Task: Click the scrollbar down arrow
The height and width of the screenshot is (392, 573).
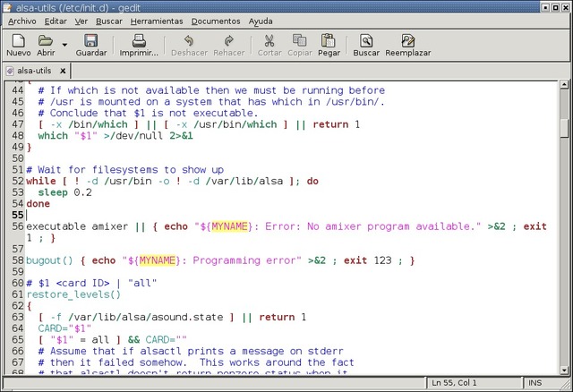Action: click(564, 371)
